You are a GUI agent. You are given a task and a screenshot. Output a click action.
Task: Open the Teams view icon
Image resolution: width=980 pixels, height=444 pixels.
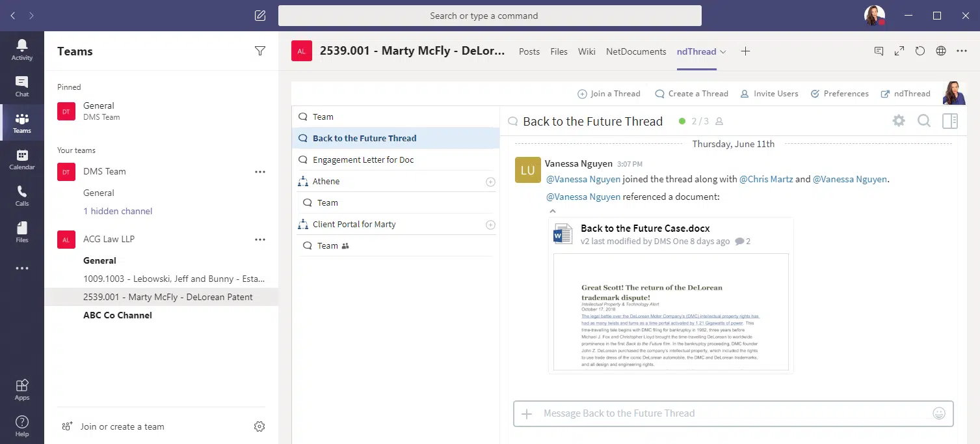click(21, 122)
